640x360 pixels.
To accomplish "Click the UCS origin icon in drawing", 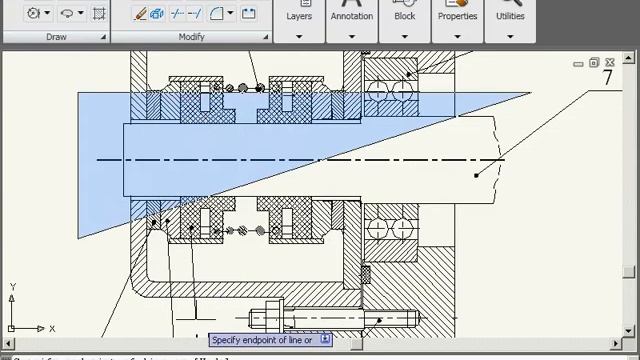I will pos(11,329).
